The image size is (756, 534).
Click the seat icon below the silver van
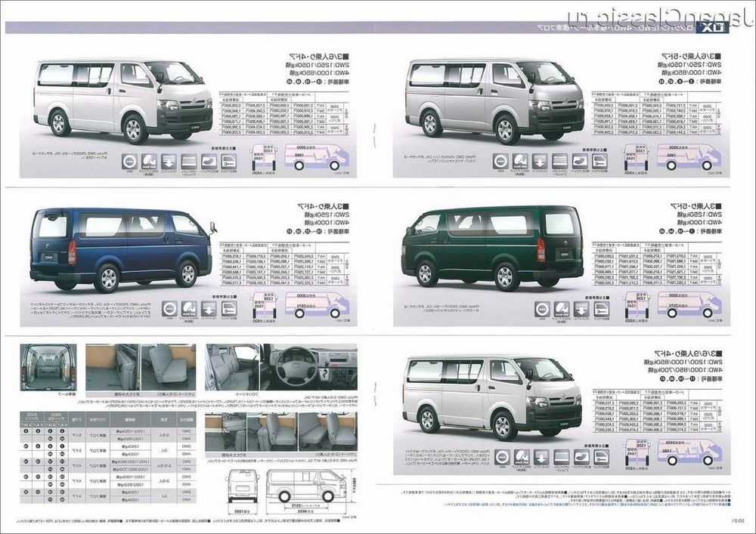coord(580,162)
